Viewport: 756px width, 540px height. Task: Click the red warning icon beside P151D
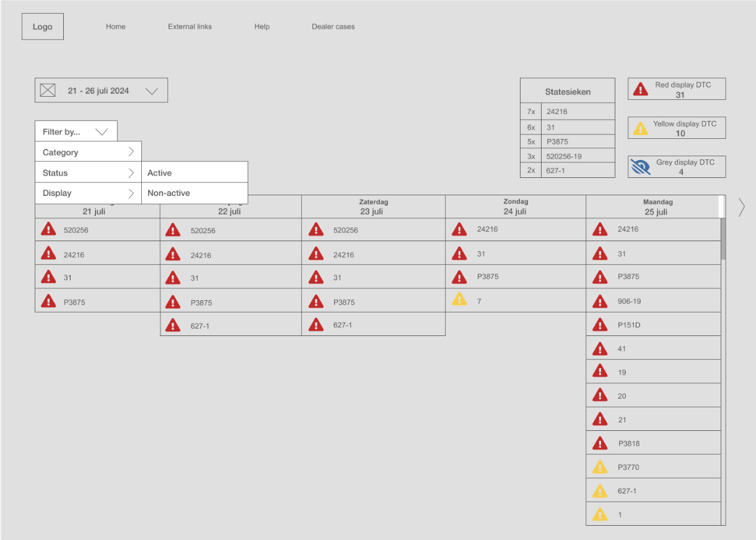point(599,324)
